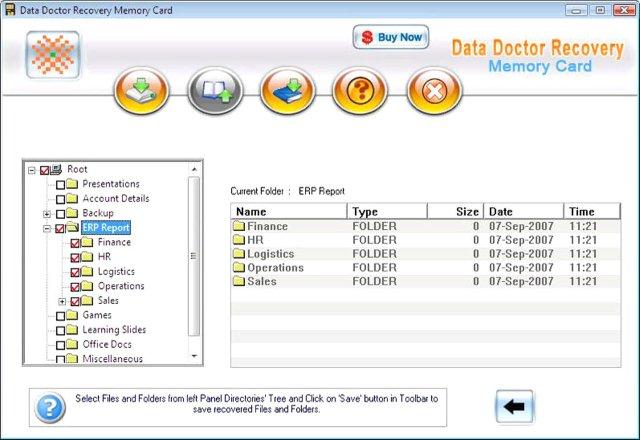Image resolution: width=640 pixels, height=440 pixels.
Task: Sort by the Size column header
Action: point(455,211)
